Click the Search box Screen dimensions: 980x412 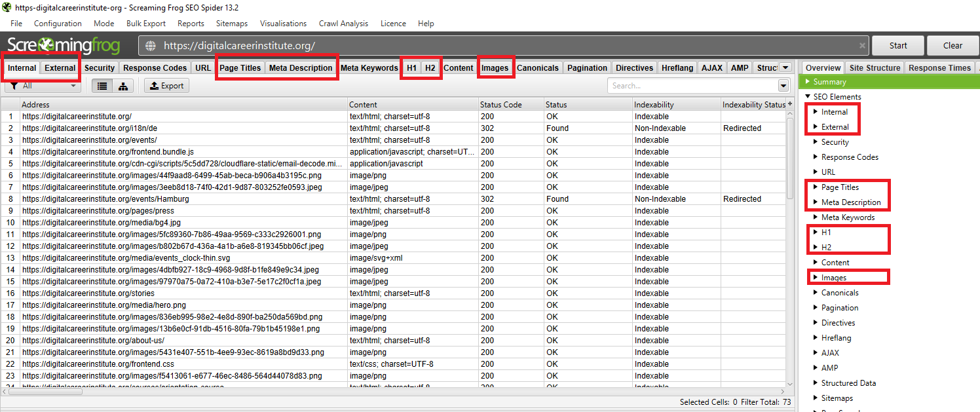pos(692,86)
